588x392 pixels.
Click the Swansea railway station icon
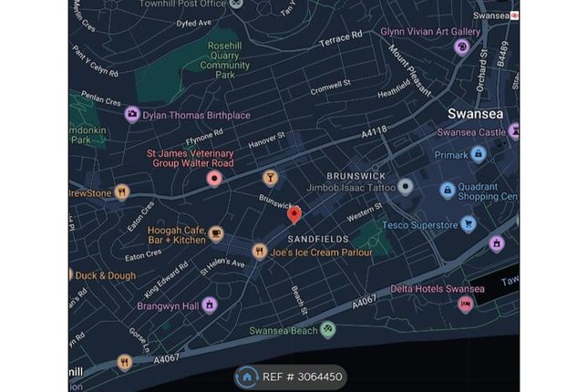pos(515,15)
